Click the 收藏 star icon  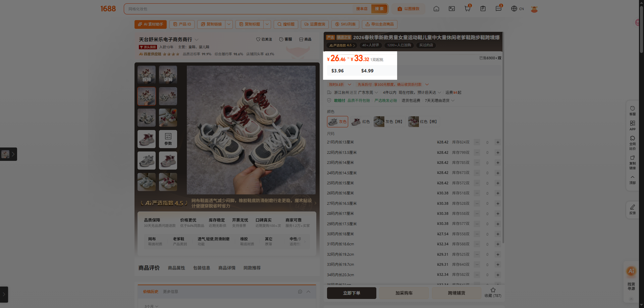pyautogui.click(x=493, y=290)
